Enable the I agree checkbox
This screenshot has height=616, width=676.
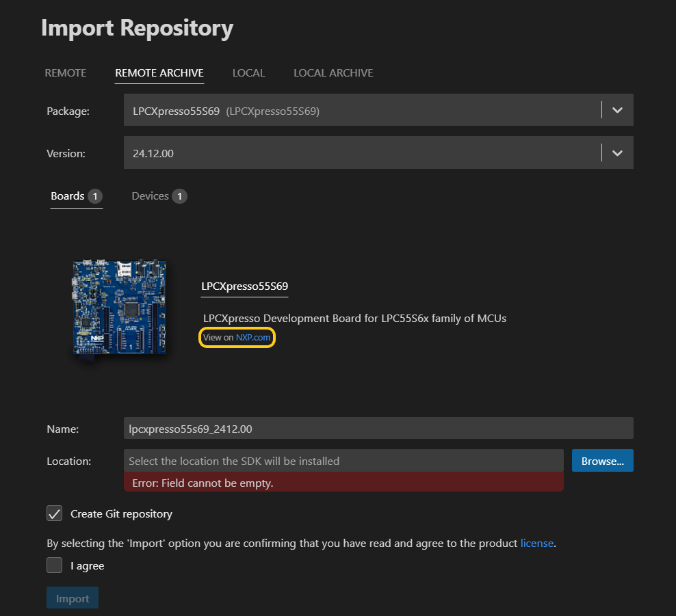click(x=54, y=565)
